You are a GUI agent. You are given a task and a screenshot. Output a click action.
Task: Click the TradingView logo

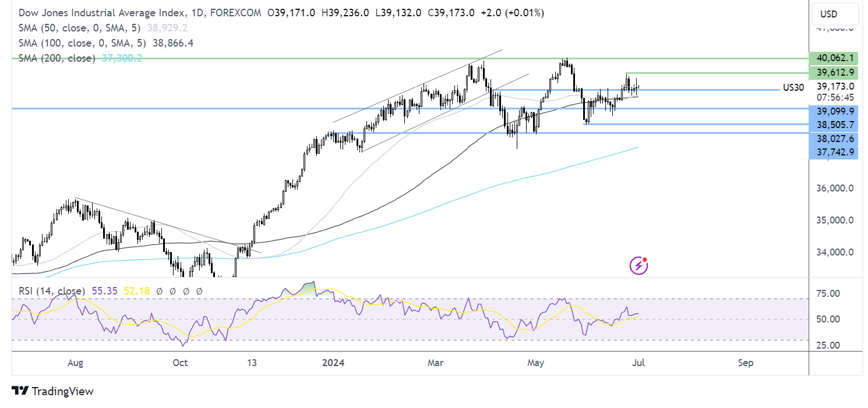click(52, 391)
